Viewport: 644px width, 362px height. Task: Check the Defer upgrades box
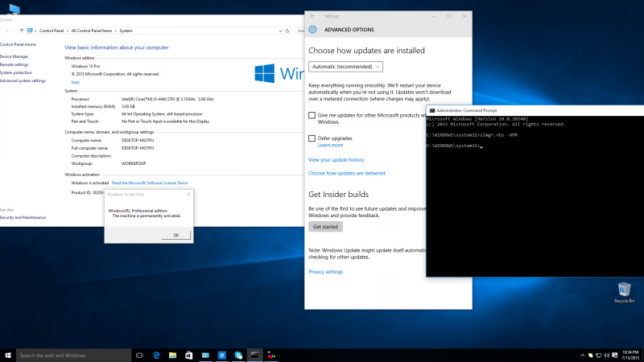tap(312, 138)
